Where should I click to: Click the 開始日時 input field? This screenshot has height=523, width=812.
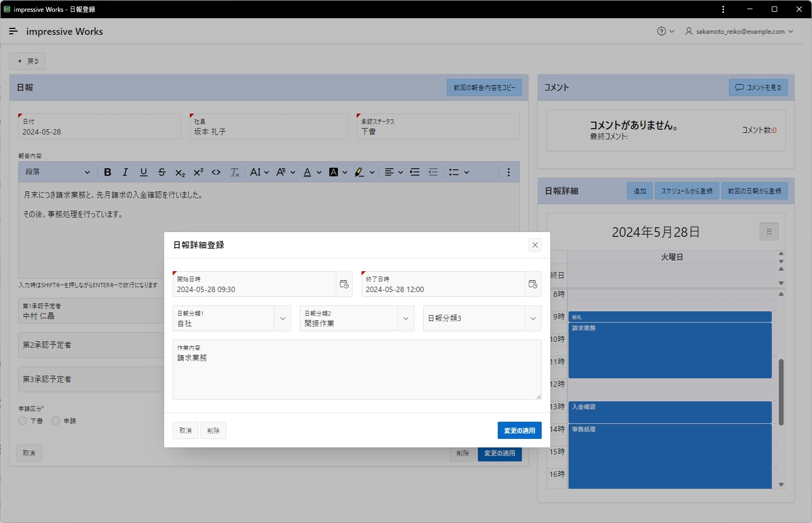tap(255, 284)
